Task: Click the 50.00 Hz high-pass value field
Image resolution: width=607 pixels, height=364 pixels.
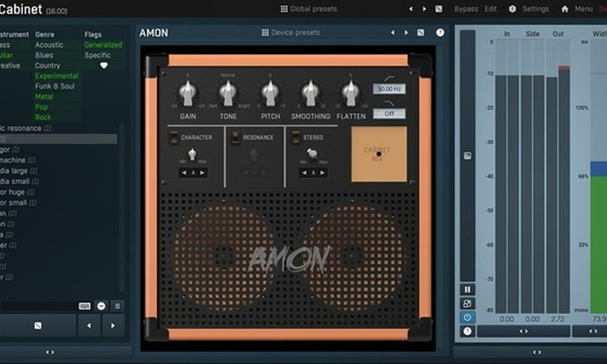Action: [x=389, y=89]
